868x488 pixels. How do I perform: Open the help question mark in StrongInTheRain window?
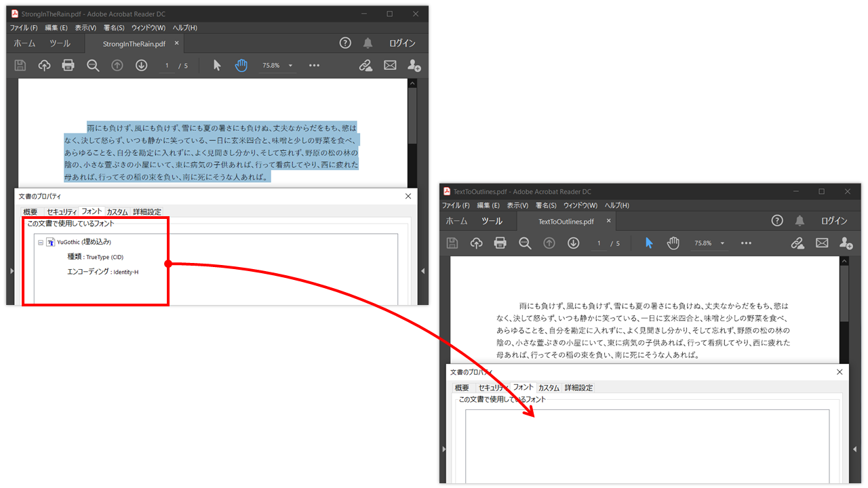(x=345, y=43)
